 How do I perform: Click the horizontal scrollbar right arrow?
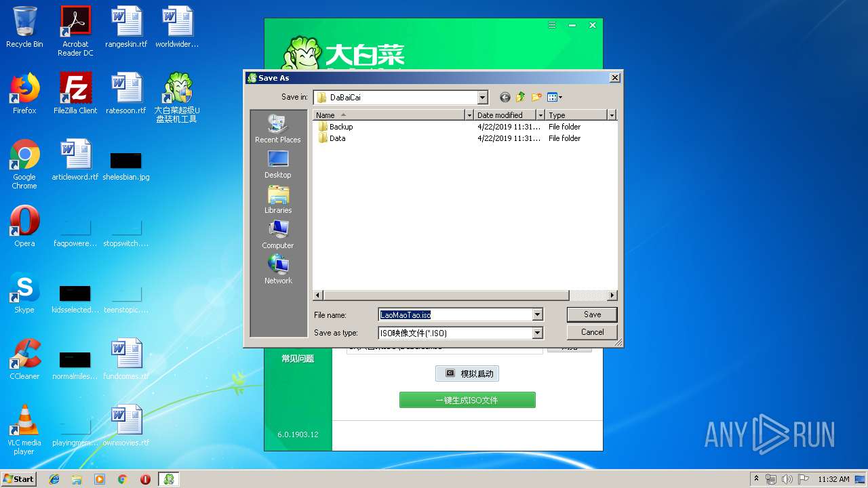pos(612,296)
